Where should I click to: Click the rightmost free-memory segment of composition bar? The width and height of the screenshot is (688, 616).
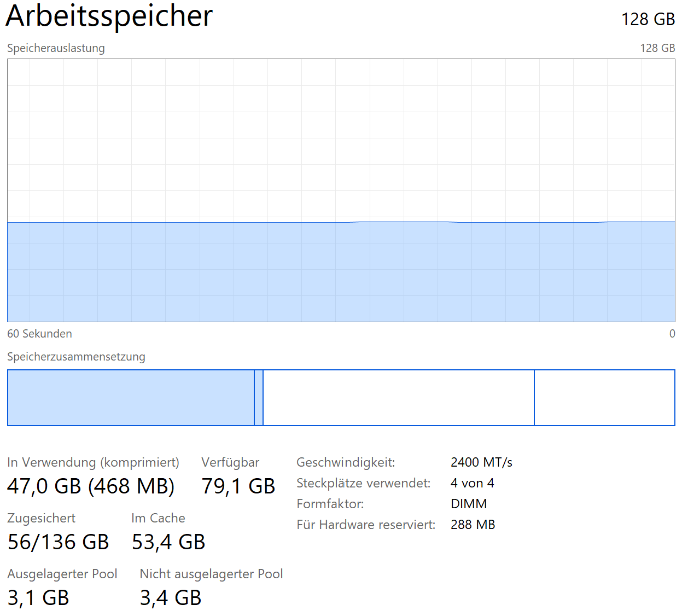click(x=604, y=398)
